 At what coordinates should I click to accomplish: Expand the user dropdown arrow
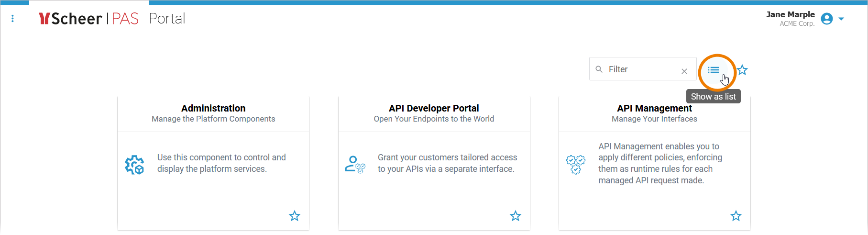pos(841,19)
